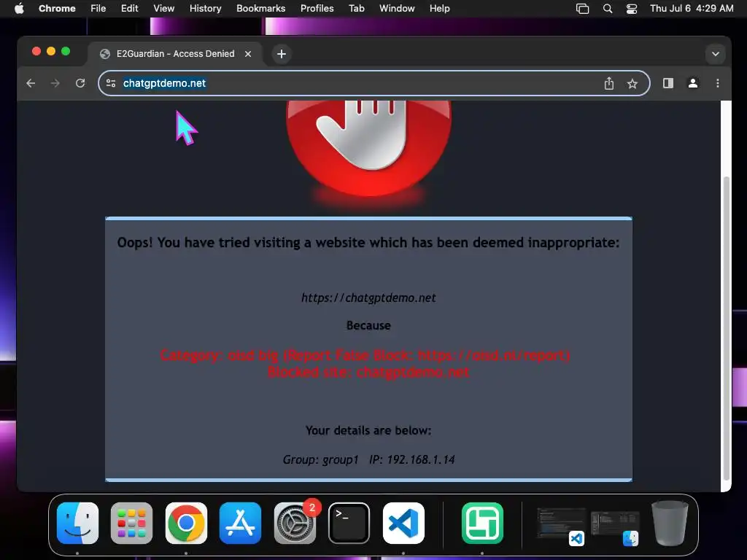Image resolution: width=747 pixels, height=560 pixels.
Task: Click the date and time in menu bar
Action: pos(692,8)
